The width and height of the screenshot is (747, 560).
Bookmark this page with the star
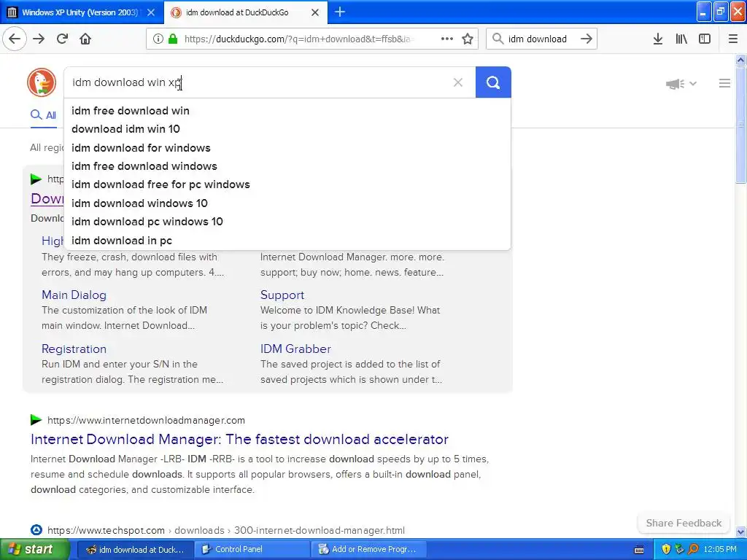click(468, 39)
